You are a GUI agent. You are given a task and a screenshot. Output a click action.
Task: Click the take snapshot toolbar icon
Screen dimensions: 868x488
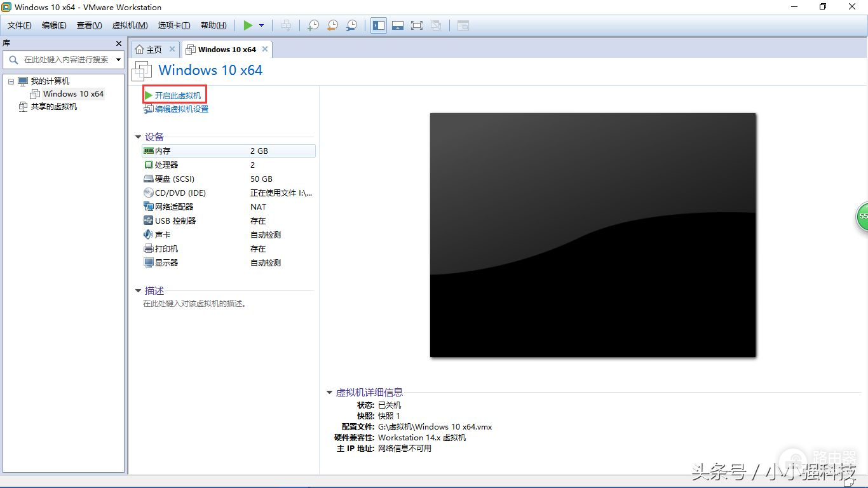pyautogui.click(x=313, y=25)
